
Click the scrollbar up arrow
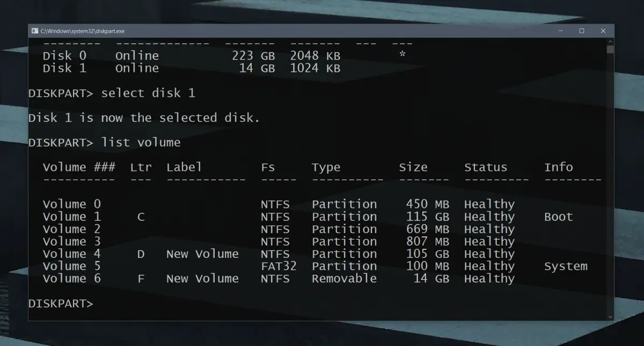(610, 41)
